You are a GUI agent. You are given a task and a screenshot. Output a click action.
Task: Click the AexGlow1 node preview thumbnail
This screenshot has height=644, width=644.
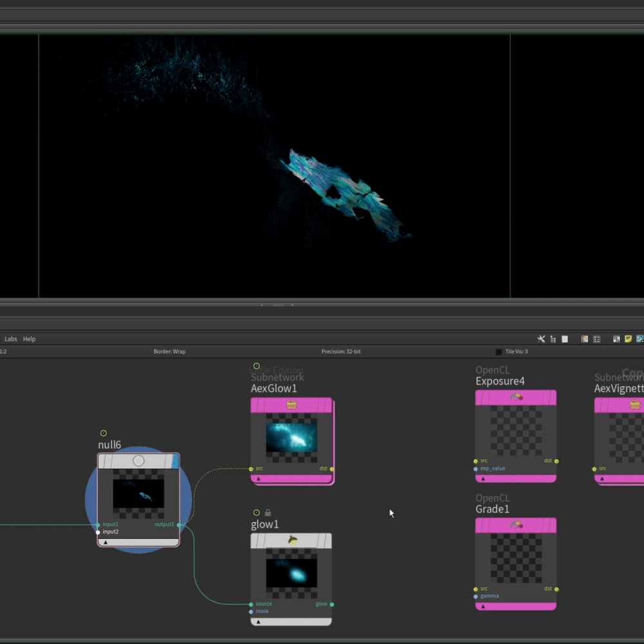tap(292, 438)
